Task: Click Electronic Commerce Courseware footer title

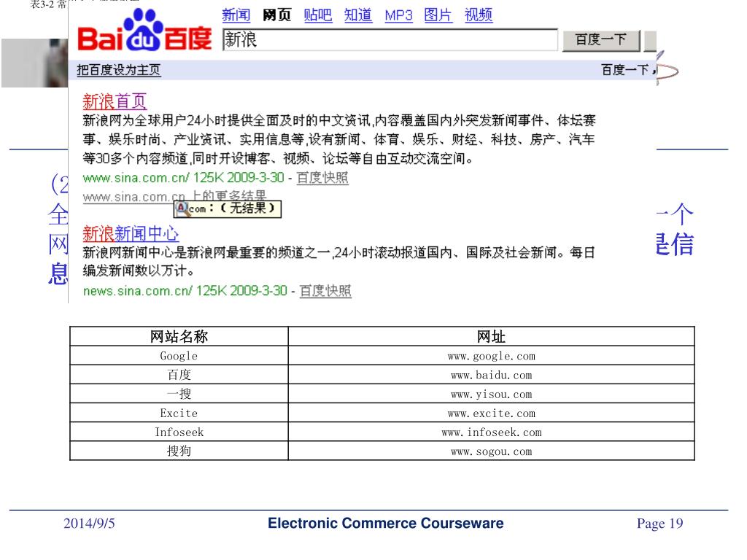Action: [385, 523]
